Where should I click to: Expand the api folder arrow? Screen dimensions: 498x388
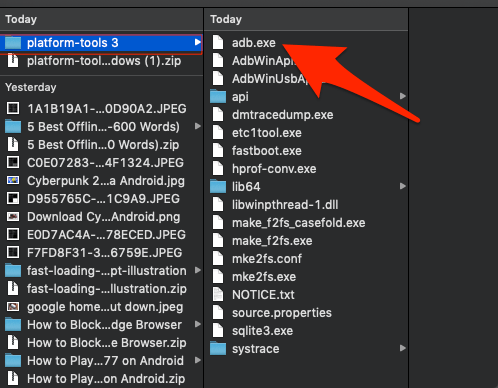403,96
